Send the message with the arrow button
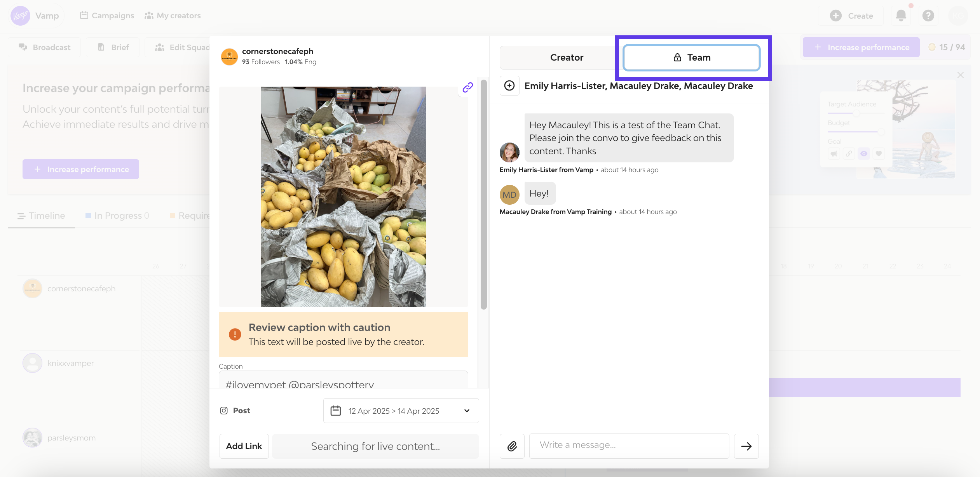Image resolution: width=980 pixels, height=477 pixels. point(746,446)
